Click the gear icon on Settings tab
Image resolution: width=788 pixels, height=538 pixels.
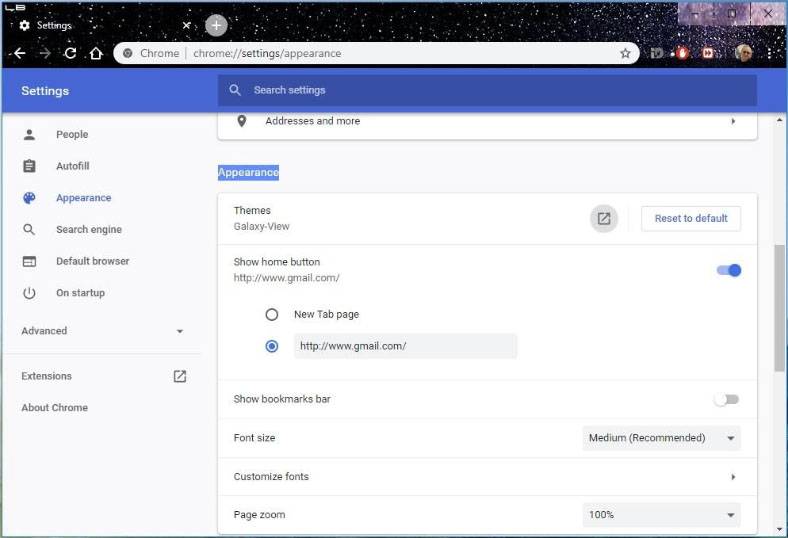(24, 25)
